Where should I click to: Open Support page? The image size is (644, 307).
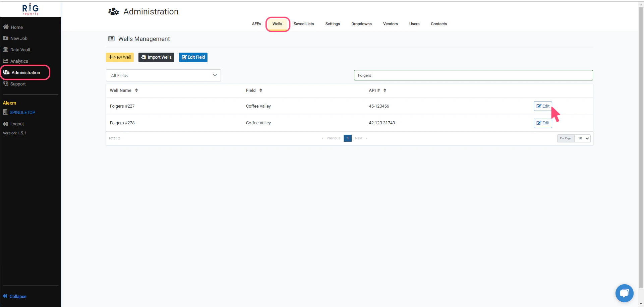click(14, 84)
